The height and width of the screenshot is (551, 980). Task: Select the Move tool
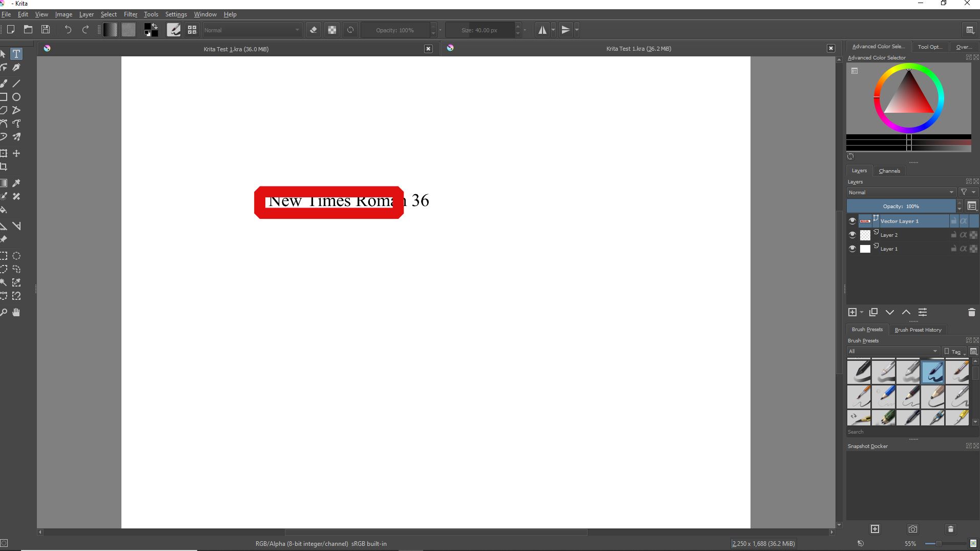(16, 153)
